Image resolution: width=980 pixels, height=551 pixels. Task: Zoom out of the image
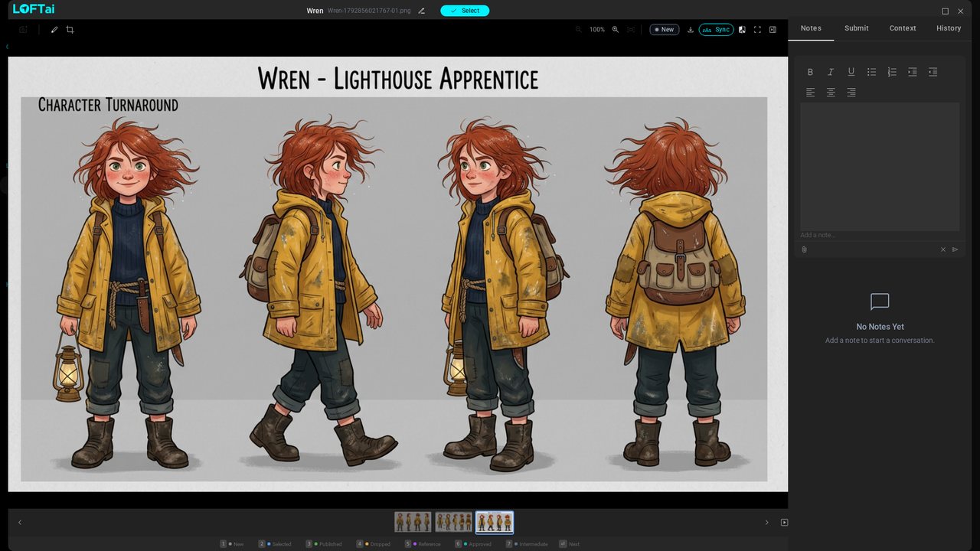pos(579,30)
